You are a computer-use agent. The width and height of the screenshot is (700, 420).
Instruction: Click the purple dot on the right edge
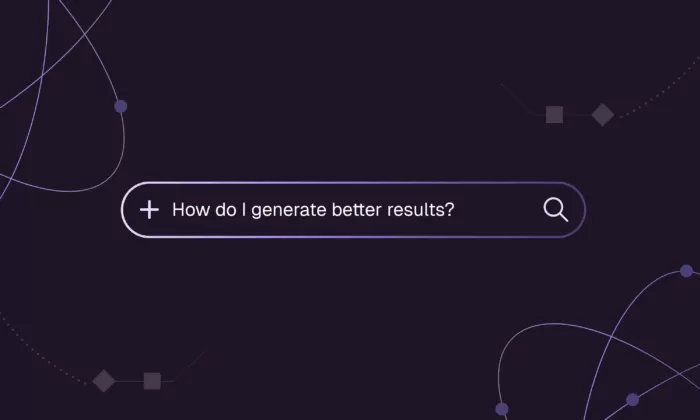point(686,271)
